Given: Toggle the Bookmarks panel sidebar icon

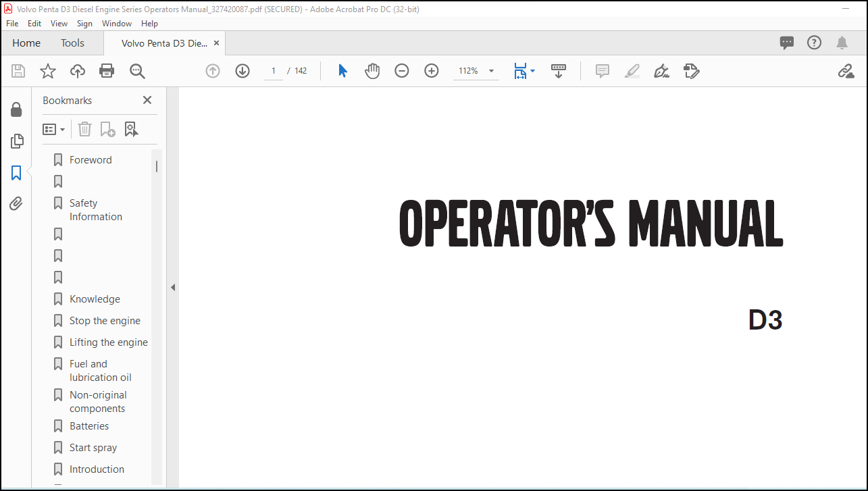Looking at the screenshot, I should point(16,173).
